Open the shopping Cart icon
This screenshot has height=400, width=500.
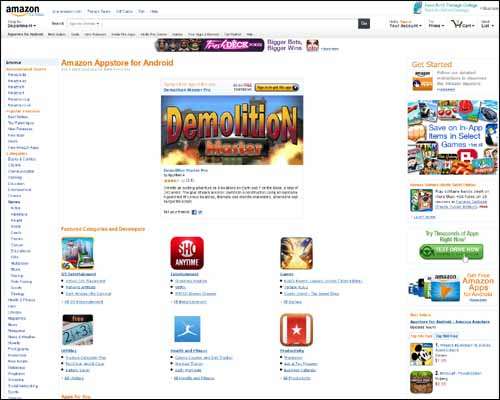coord(462,24)
